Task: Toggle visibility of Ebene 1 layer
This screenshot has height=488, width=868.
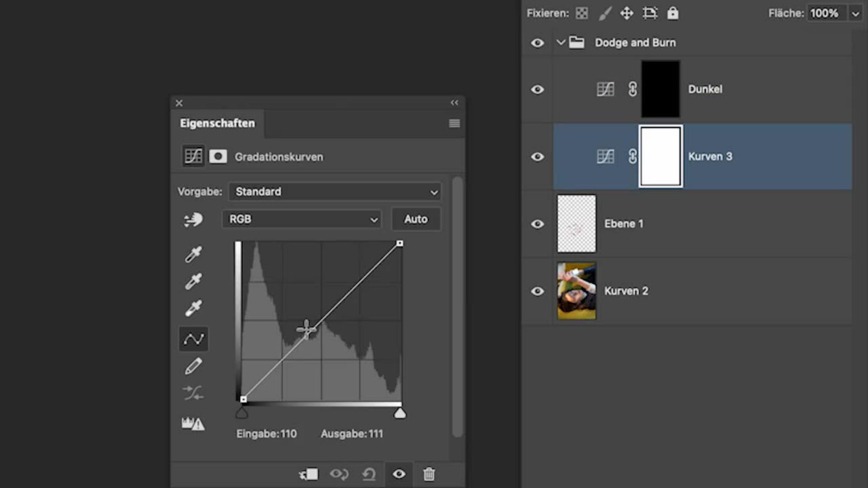Action: tap(537, 224)
